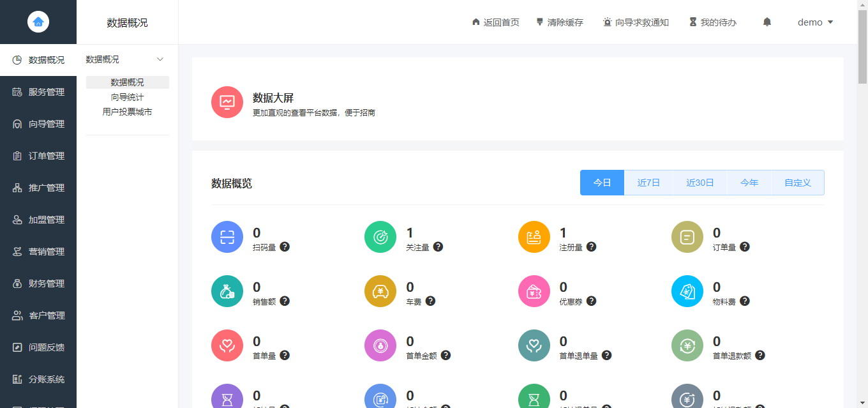Click the 首单金额 purple icon
This screenshot has height=408, width=868.
pos(380,345)
